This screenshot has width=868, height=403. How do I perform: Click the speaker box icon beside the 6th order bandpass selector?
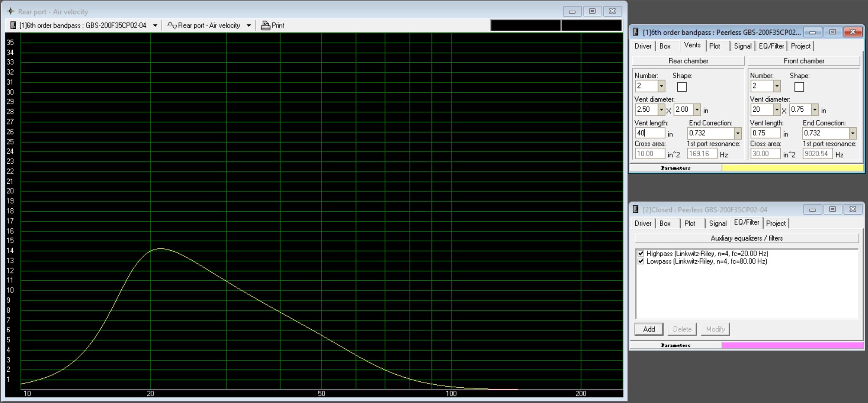coord(13,25)
